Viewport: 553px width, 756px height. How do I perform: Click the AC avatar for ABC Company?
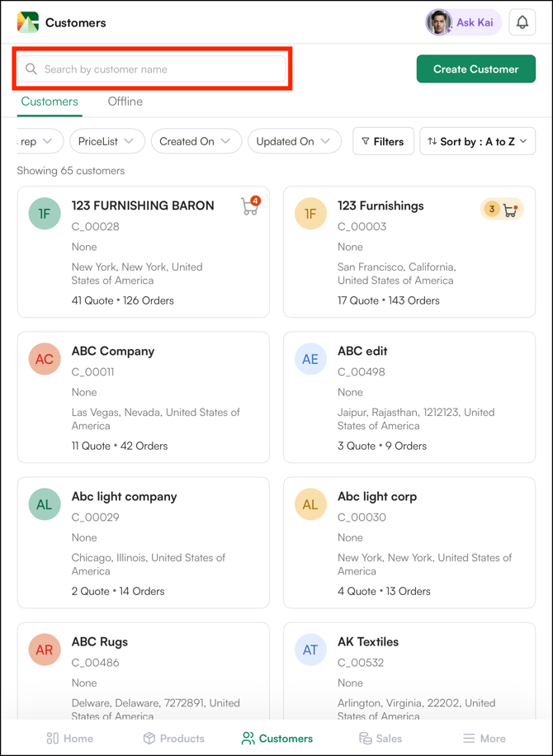pos(45,359)
